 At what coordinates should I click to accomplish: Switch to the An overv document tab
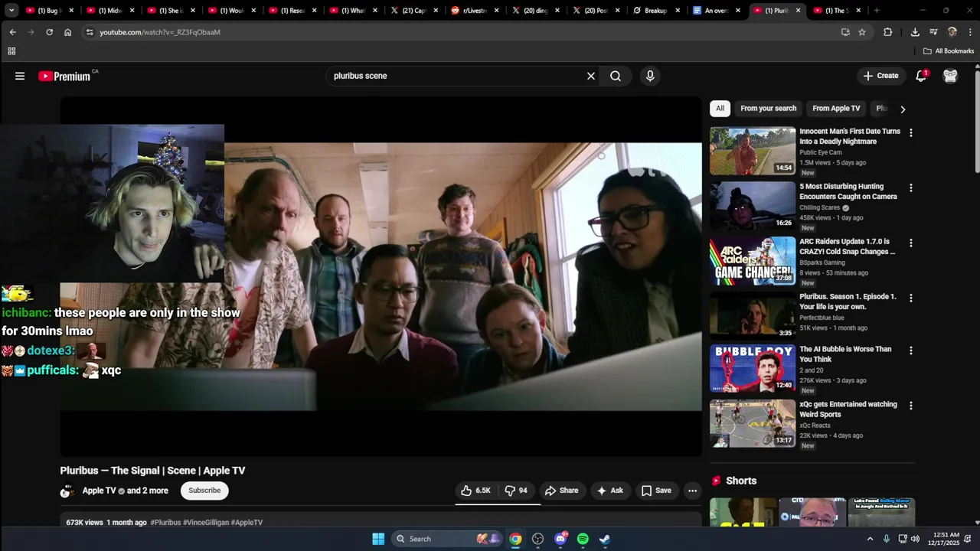tap(716, 11)
